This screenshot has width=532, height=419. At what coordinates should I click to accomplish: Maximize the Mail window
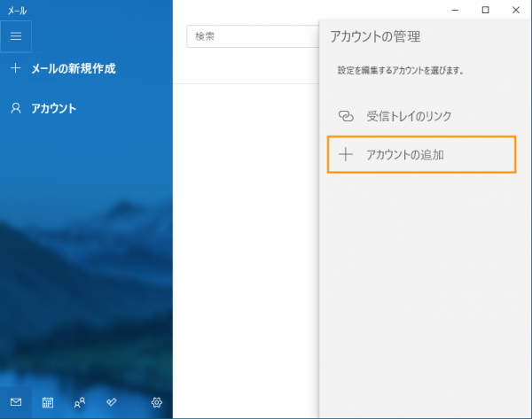[486, 10]
